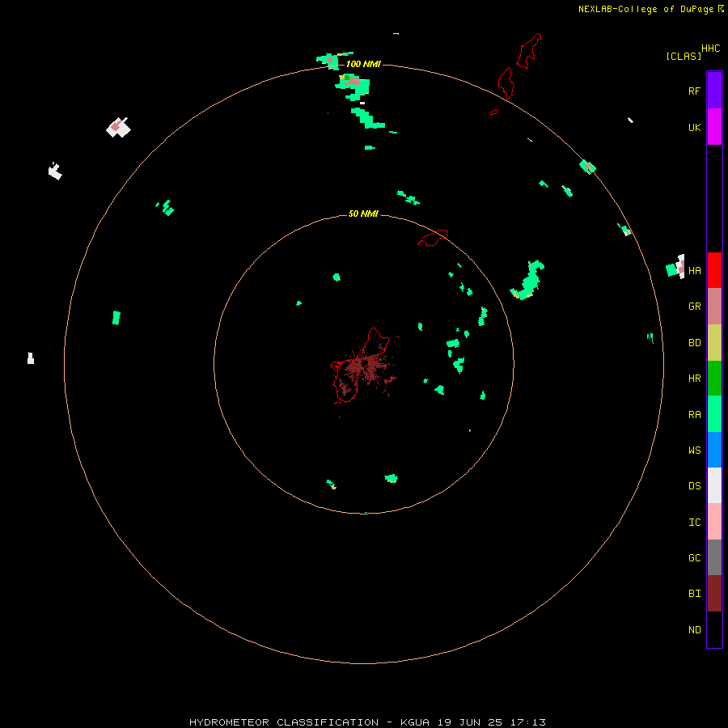Viewport: 728px width, 728px height.
Task: Click the DS white legend swatch
Action: (714, 485)
